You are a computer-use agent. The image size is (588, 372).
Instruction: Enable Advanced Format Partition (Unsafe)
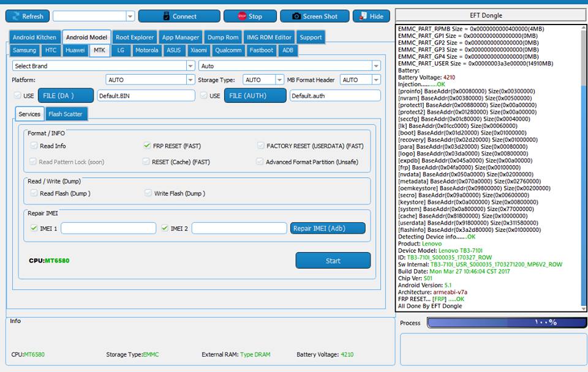point(260,162)
